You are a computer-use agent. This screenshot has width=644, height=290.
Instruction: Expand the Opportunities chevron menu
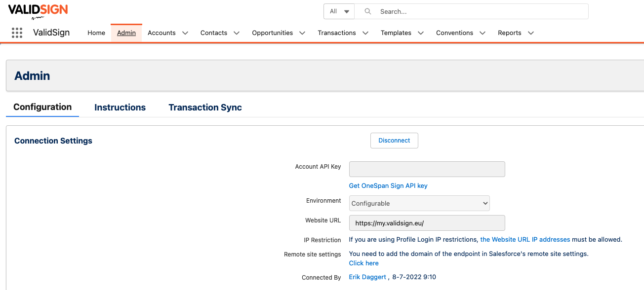click(x=302, y=33)
